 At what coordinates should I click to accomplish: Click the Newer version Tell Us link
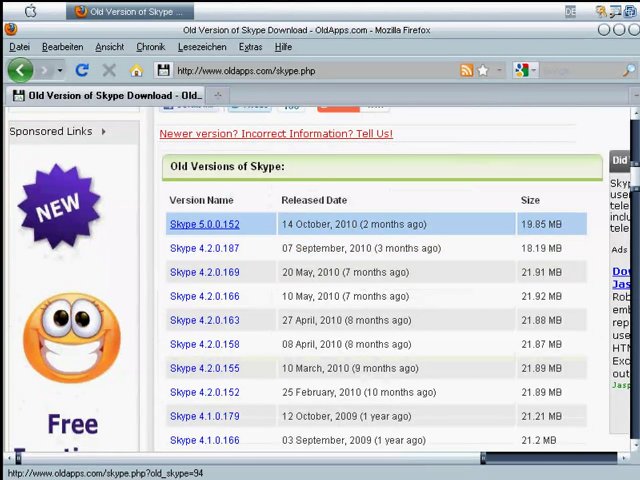click(276, 133)
